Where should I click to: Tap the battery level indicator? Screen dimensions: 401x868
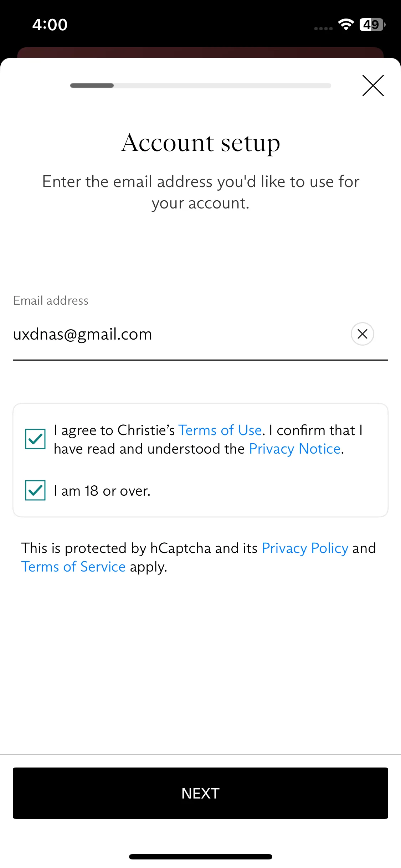[x=372, y=25]
